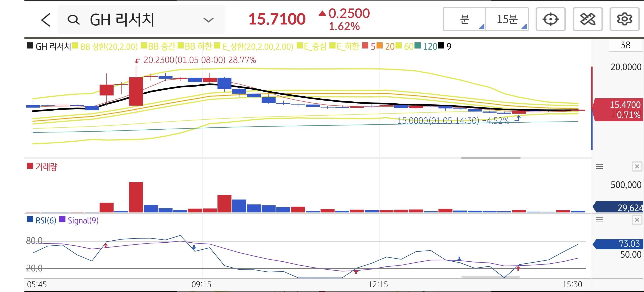Open RSI panel hamburger menu icon
The width and height of the screenshot is (644, 292).
[x=599, y=220]
